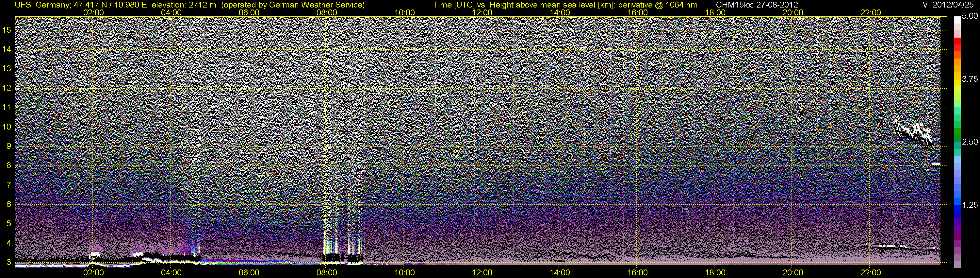Click the '14:00' label on the bottom time axis

pos(560,273)
